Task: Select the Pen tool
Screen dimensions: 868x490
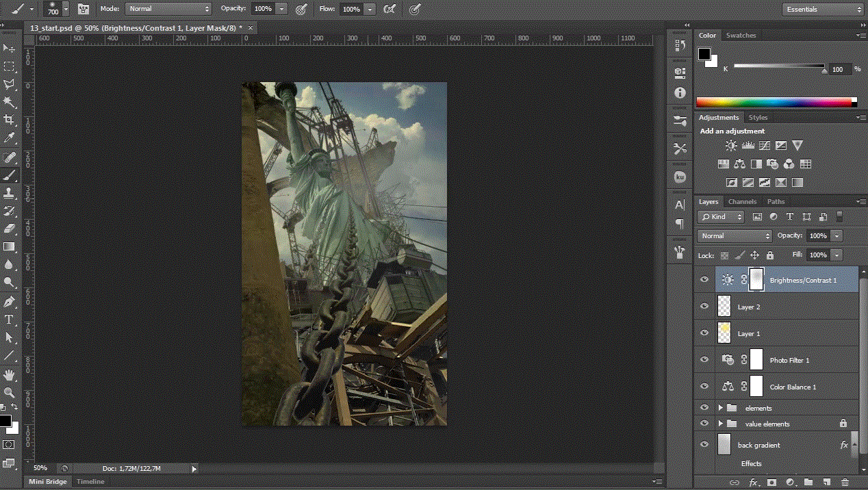Action: pyautogui.click(x=10, y=302)
